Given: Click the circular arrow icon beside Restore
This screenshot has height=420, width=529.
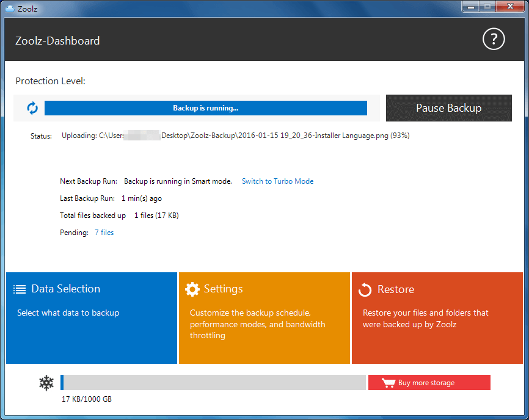Looking at the screenshot, I should click(x=365, y=290).
